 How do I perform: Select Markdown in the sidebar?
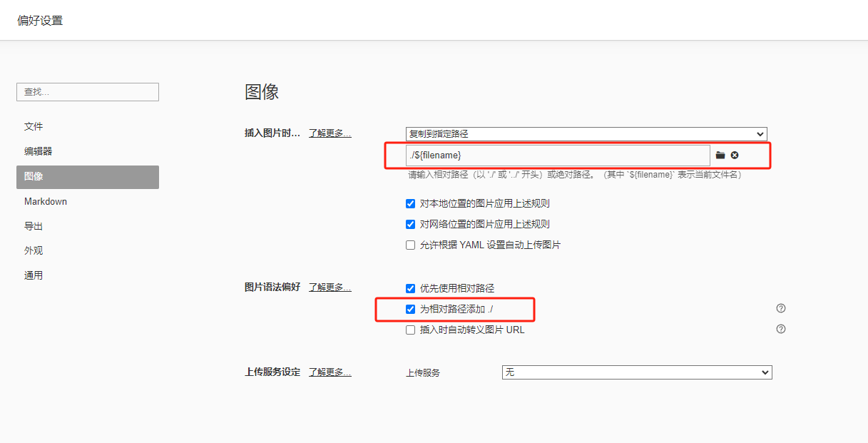point(46,202)
